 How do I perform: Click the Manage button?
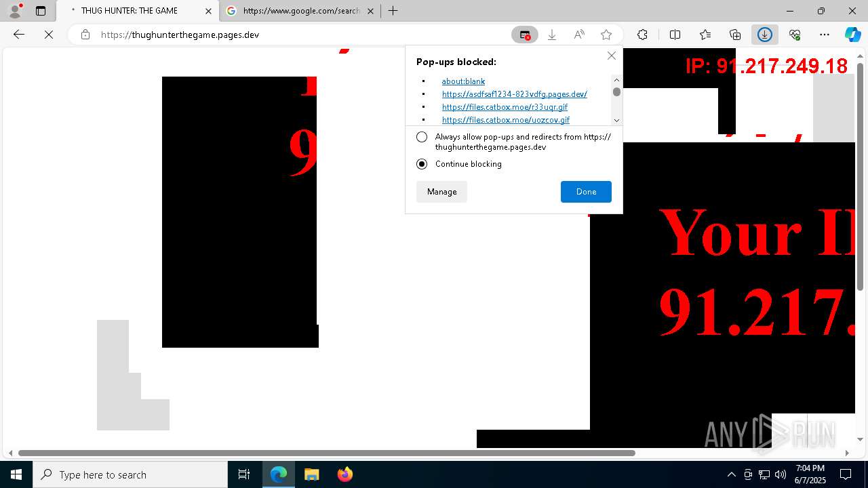pyautogui.click(x=441, y=192)
